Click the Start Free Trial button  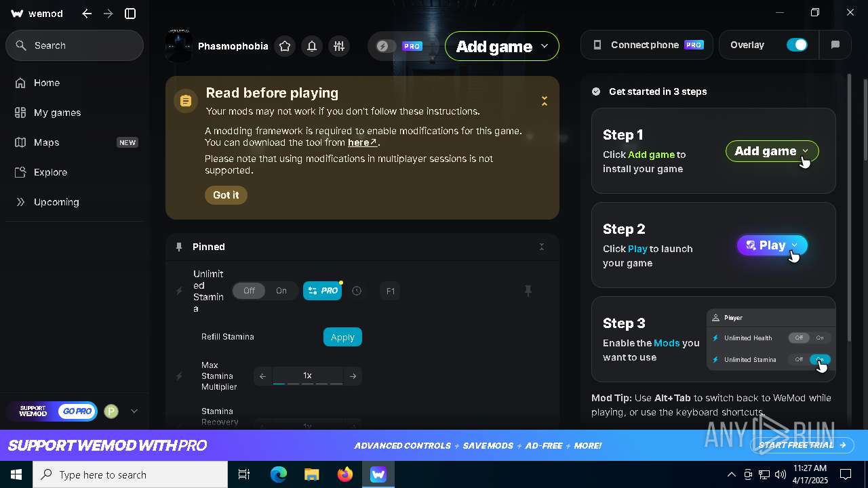[x=803, y=445]
